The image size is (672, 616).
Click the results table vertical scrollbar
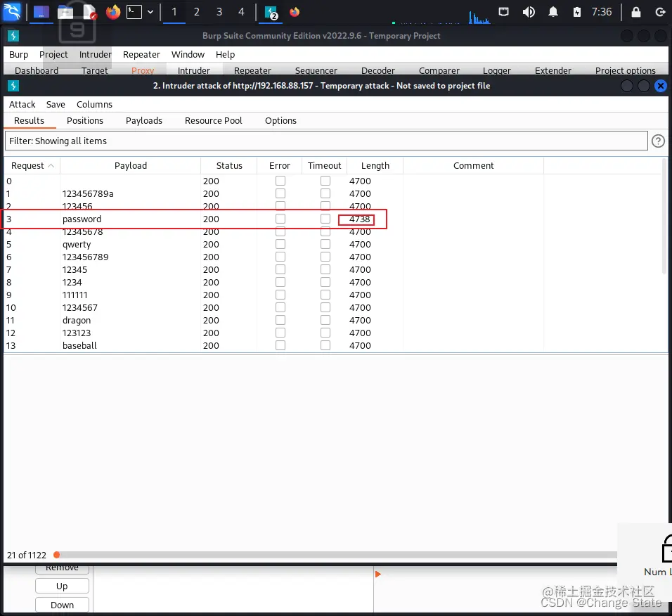pyautogui.click(x=665, y=217)
